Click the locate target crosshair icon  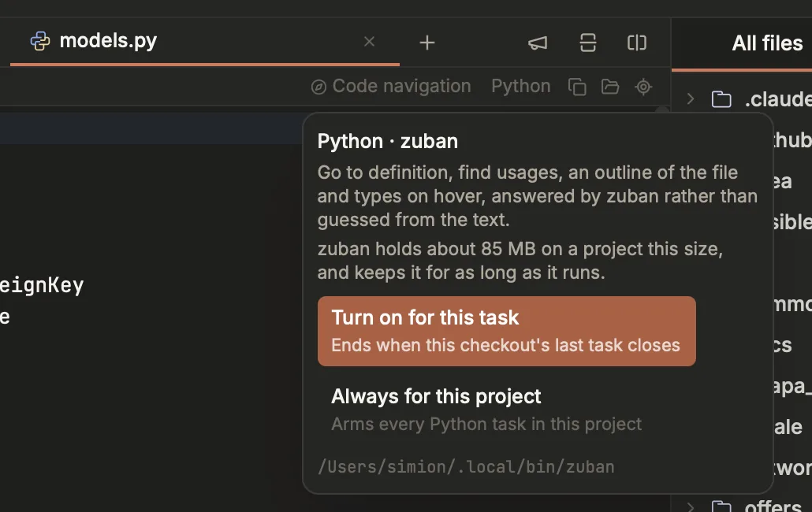pyautogui.click(x=643, y=87)
